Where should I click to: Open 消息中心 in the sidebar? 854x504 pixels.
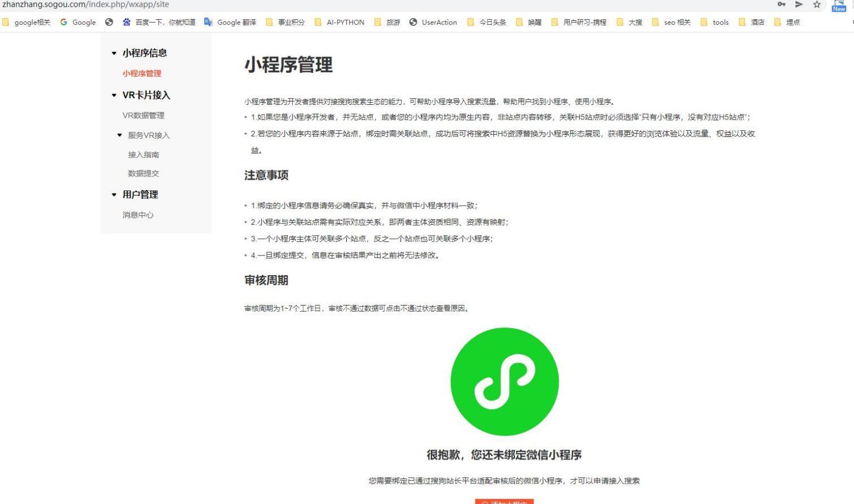[x=138, y=215]
